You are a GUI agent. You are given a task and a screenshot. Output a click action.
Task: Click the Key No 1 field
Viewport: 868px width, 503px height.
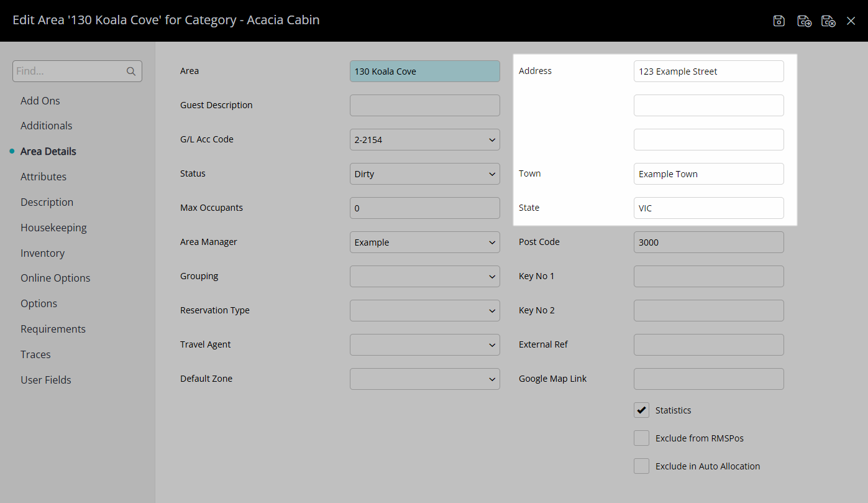point(709,277)
